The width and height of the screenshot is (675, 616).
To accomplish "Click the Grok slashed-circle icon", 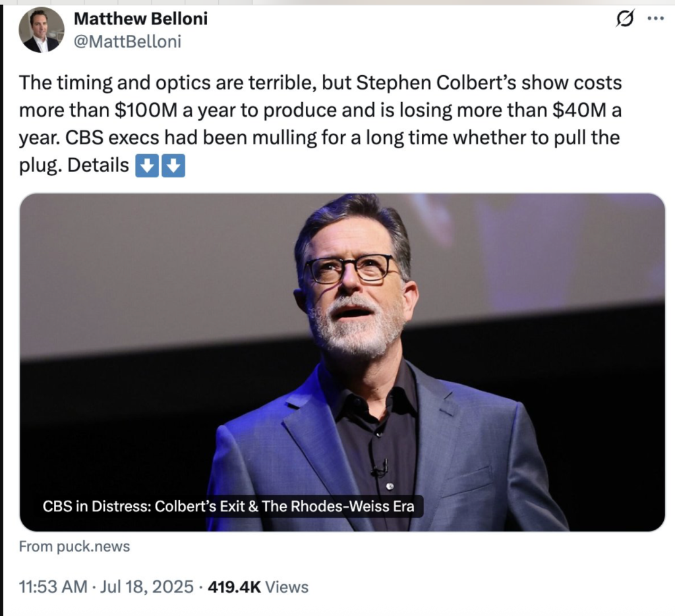I will (x=623, y=20).
